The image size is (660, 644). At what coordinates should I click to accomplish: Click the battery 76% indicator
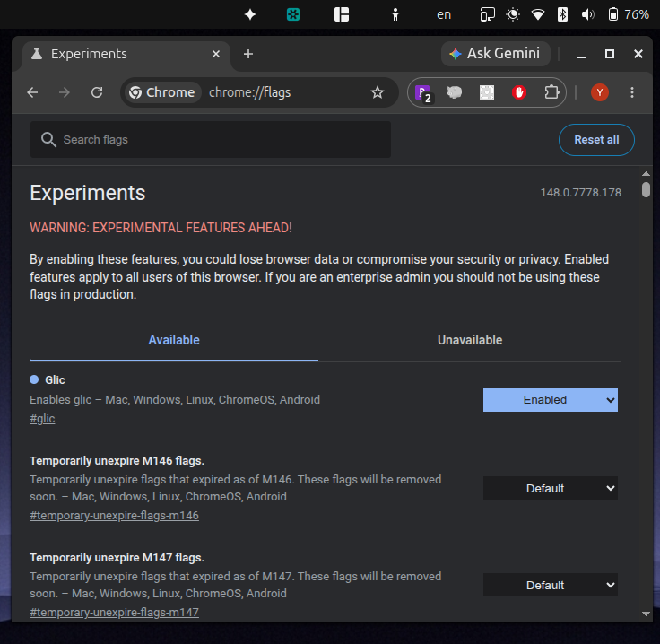point(629,14)
